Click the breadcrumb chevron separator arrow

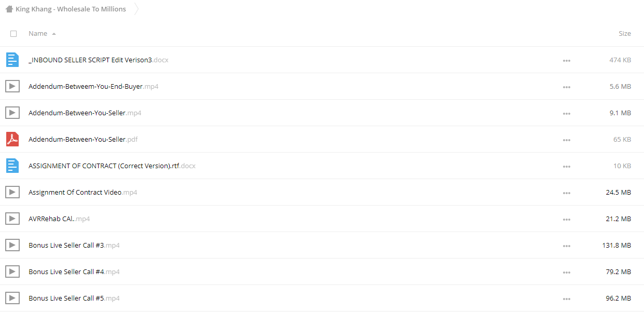pyautogui.click(x=136, y=9)
